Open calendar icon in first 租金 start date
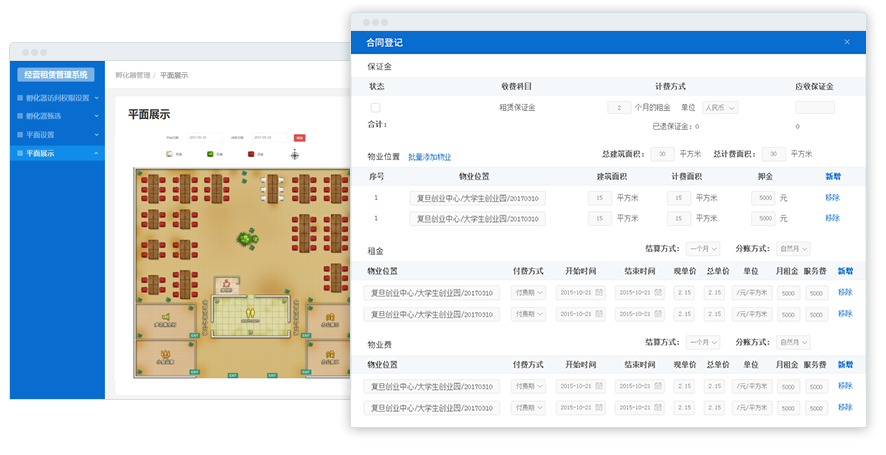 (x=598, y=293)
